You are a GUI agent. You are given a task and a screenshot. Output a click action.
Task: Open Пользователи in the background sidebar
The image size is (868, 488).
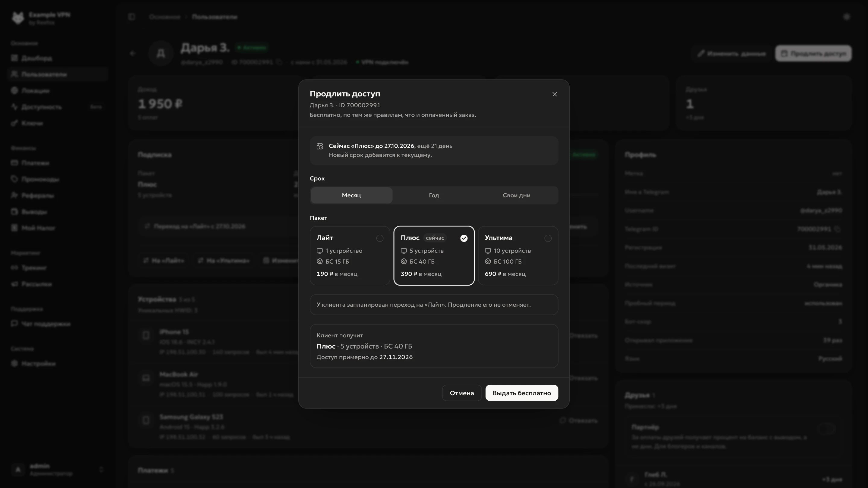coord(58,74)
